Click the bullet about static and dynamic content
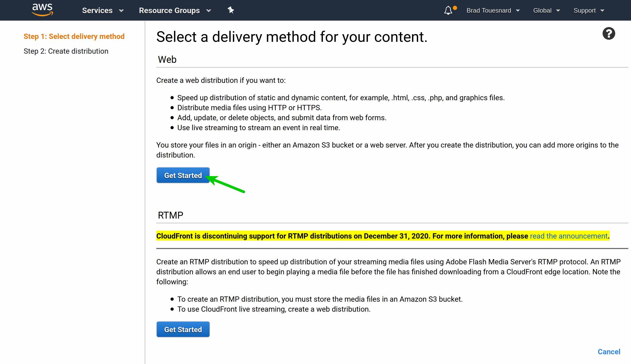The width and height of the screenshot is (631, 364). pos(341,98)
